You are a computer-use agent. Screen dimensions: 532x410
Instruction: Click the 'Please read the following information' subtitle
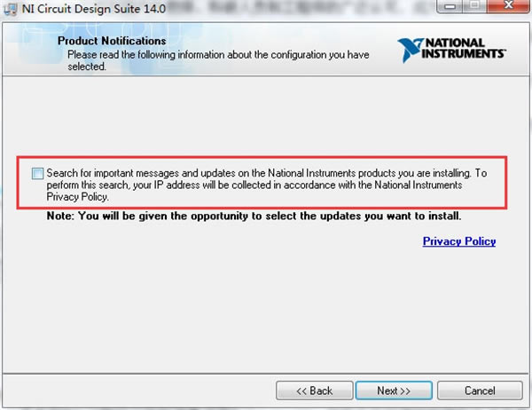204,54
